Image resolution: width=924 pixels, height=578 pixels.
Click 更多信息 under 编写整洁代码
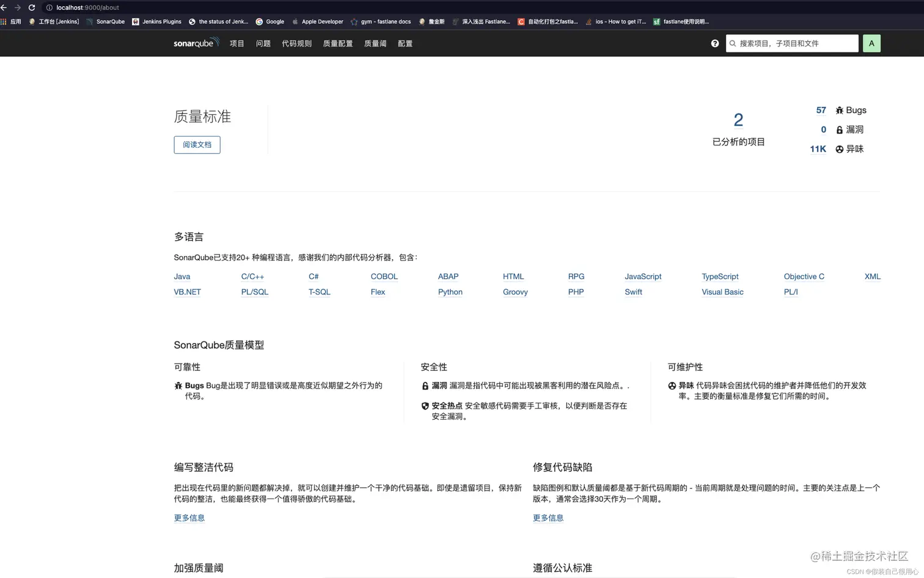pyautogui.click(x=189, y=518)
